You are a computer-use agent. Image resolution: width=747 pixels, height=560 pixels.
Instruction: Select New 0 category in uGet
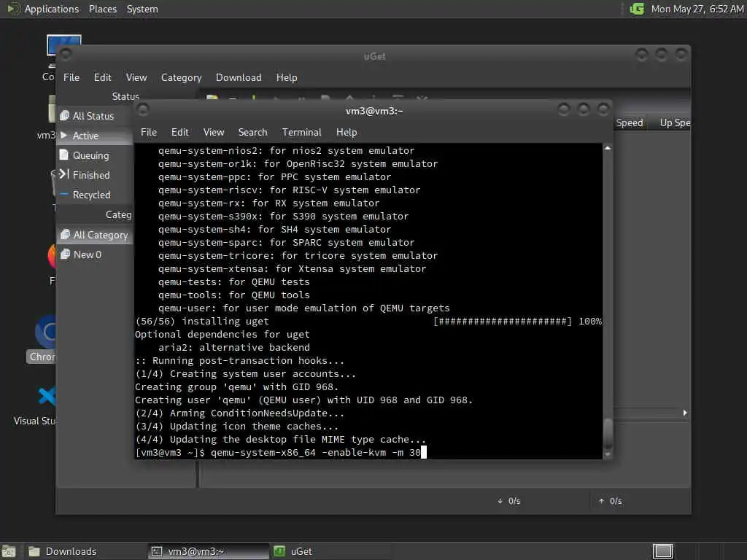pyautogui.click(x=94, y=254)
